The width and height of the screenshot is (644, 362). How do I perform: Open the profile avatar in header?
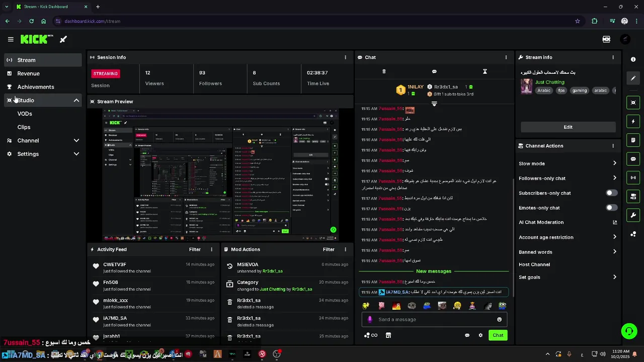pyautogui.click(x=625, y=39)
